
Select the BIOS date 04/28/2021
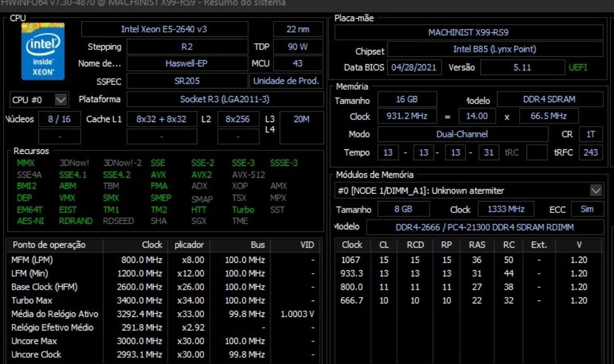tap(414, 67)
